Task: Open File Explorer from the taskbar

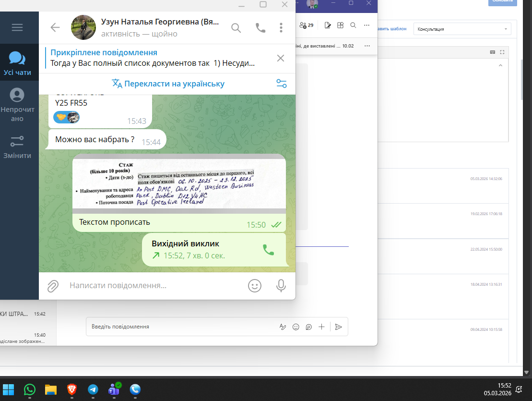Action: pyautogui.click(x=50, y=390)
